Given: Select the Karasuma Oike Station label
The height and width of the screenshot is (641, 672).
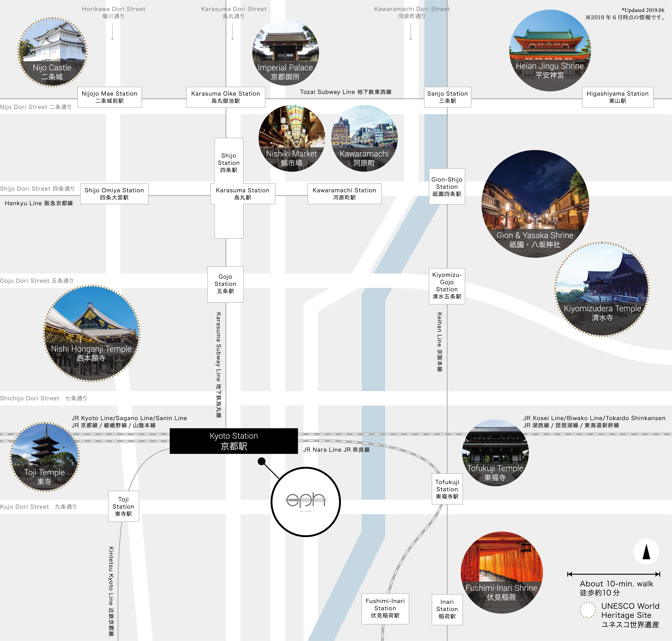Looking at the screenshot, I should tap(226, 97).
